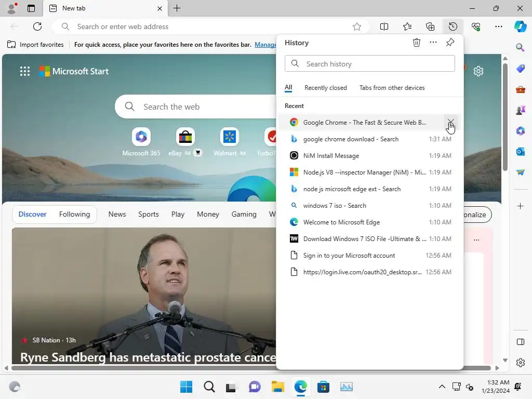532x399 pixels.
Task: Open sidebar settings gear
Action: [x=520, y=363]
